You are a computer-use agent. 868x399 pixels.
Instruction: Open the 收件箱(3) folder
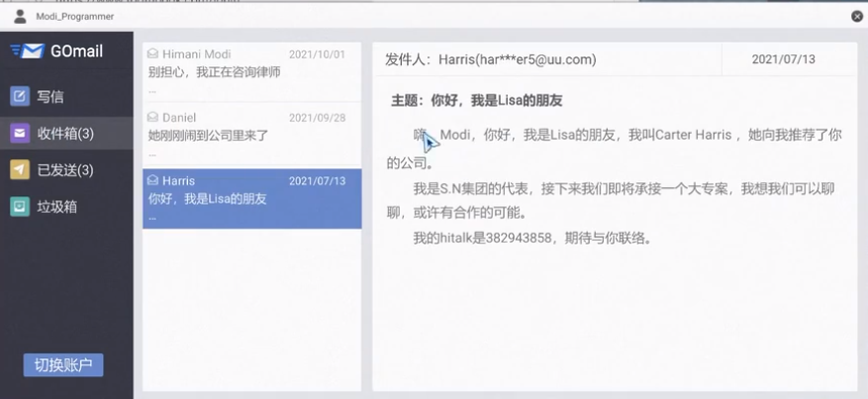(66, 134)
